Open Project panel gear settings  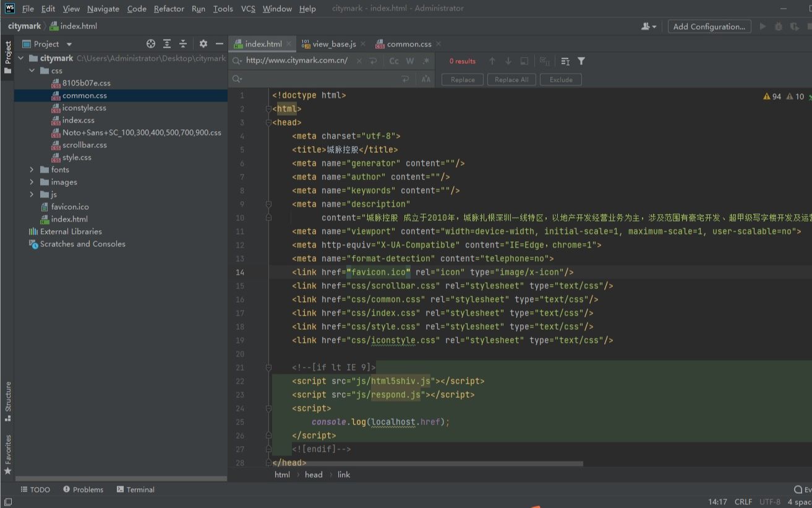203,44
